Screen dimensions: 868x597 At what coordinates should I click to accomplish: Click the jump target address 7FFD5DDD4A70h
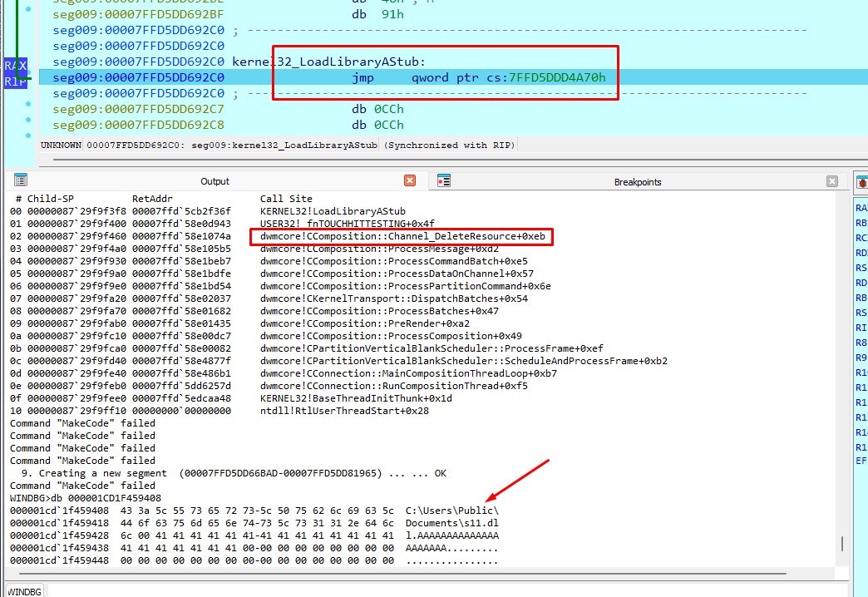pyautogui.click(x=557, y=77)
